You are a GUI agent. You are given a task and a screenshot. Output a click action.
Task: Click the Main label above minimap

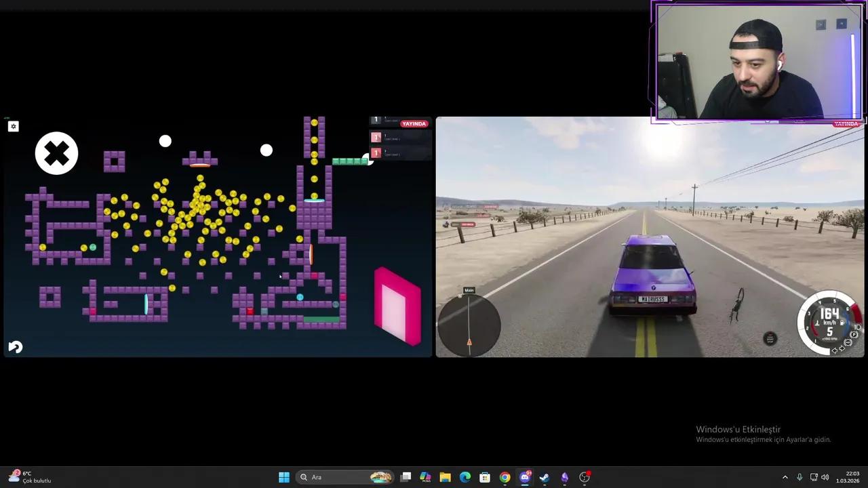[469, 290]
